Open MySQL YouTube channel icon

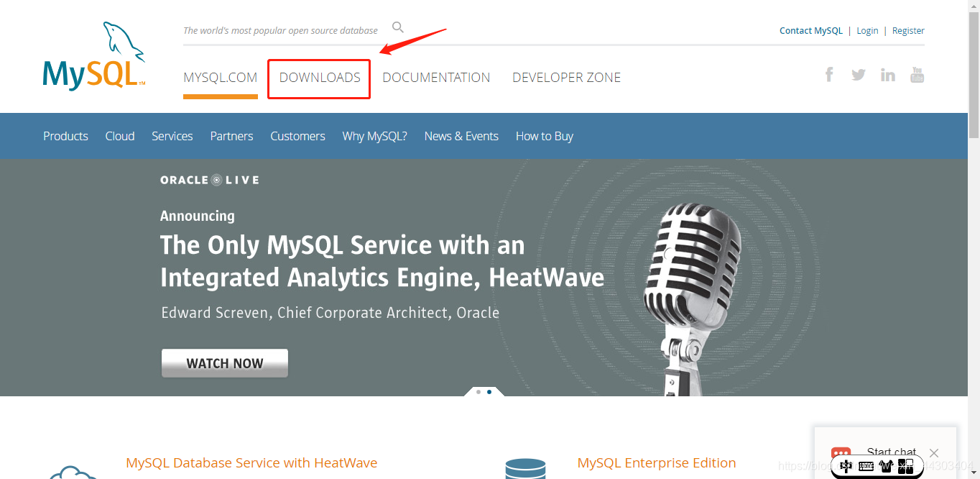tap(917, 74)
